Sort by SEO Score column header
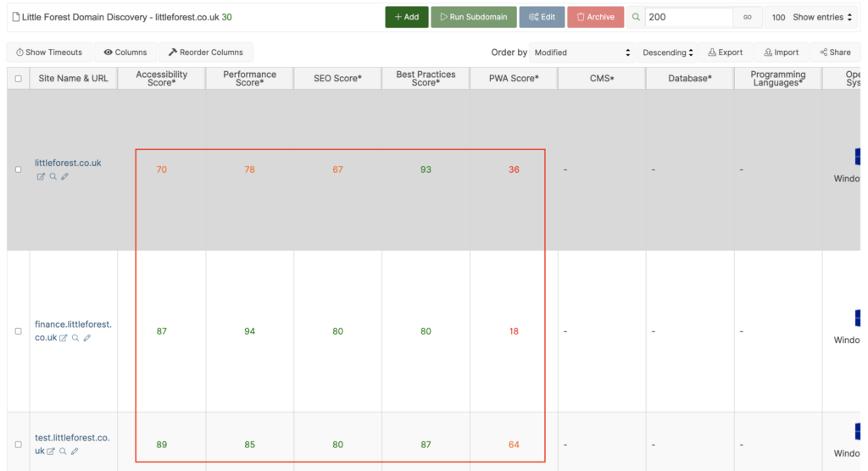868x471 pixels. [337, 78]
